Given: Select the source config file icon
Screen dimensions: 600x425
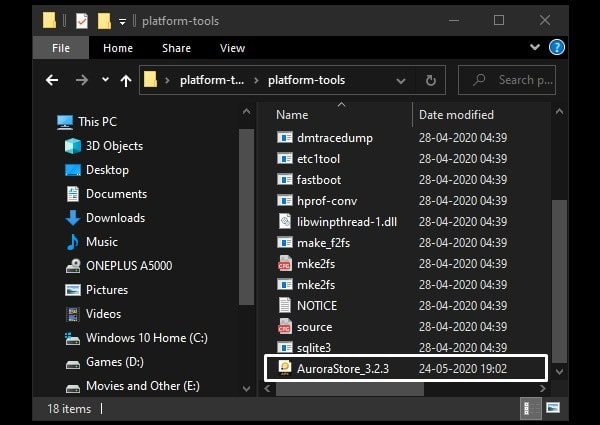Looking at the screenshot, I should (285, 327).
